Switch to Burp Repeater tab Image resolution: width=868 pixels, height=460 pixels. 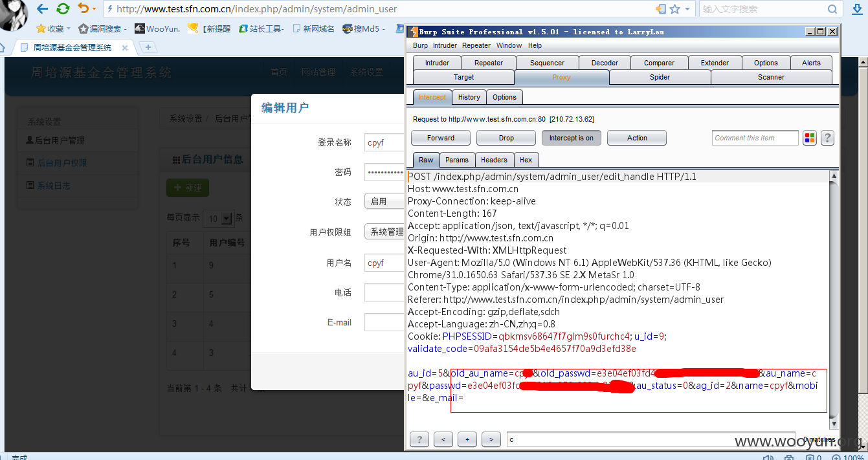489,63
